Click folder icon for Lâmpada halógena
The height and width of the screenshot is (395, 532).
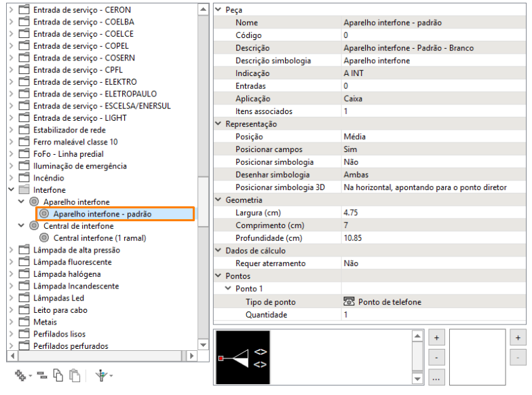[24, 274]
